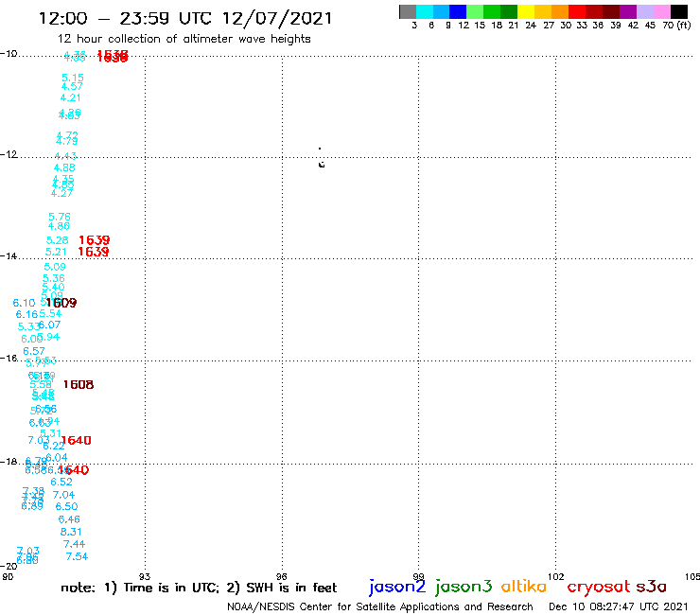Click the dark red 1609 time label
Screen dimensions: 700x615
61,303
